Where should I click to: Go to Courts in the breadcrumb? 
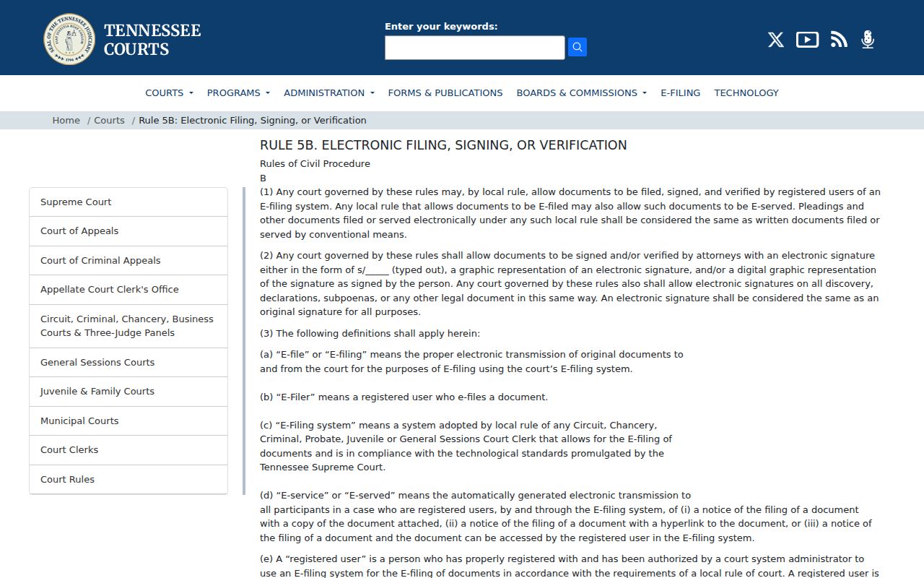(x=109, y=121)
